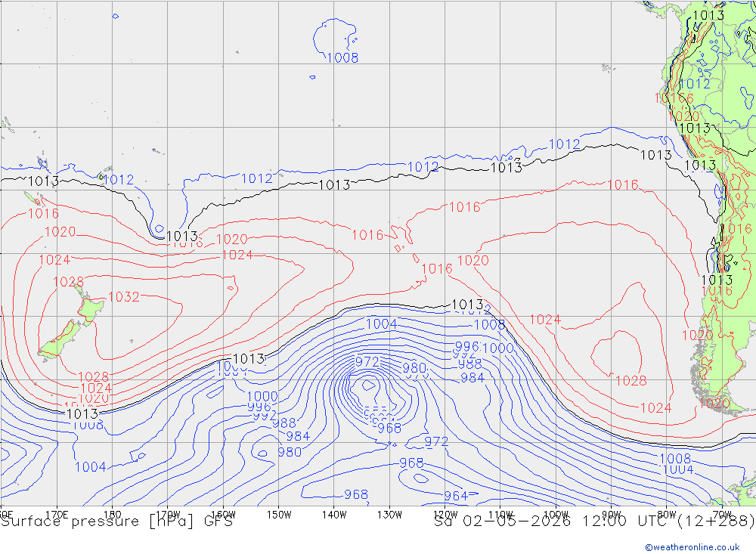The height and width of the screenshot is (554, 756).
Task: Click the 1012 label near the Fiji islands
Action: point(119,180)
